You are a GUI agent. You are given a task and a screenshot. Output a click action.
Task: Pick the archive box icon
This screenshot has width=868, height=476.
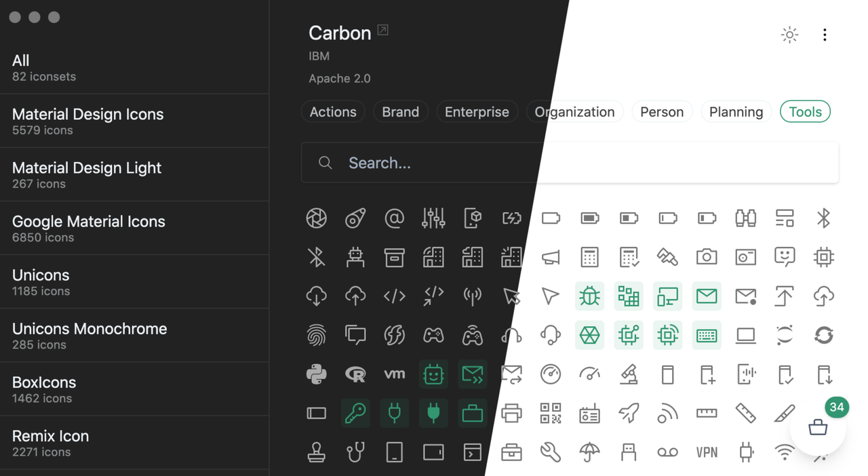coord(395,257)
